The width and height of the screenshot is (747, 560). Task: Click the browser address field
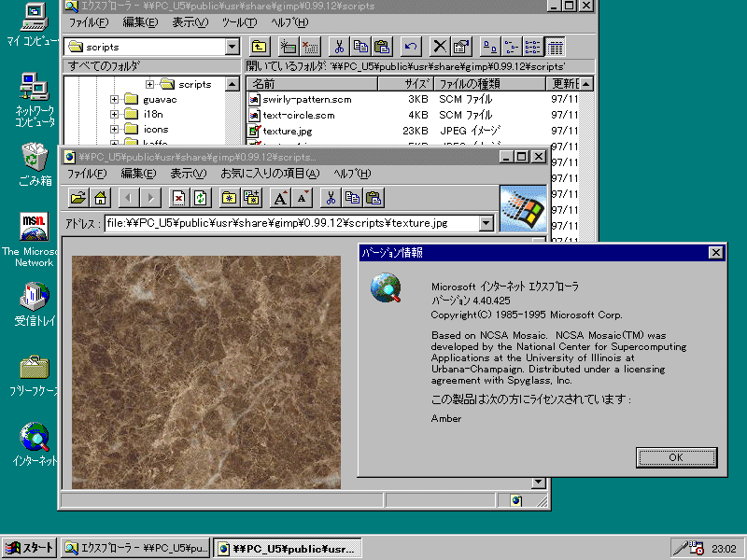pyautogui.click(x=292, y=223)
